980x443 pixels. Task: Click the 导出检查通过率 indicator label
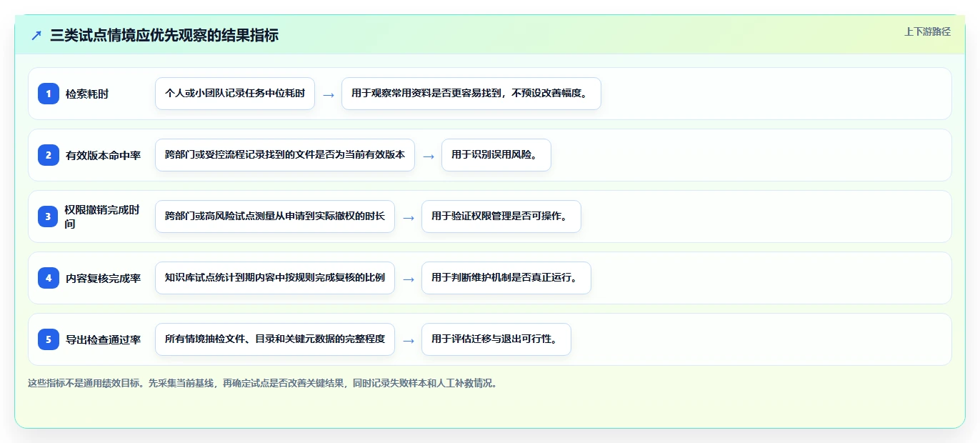[103, 339]
